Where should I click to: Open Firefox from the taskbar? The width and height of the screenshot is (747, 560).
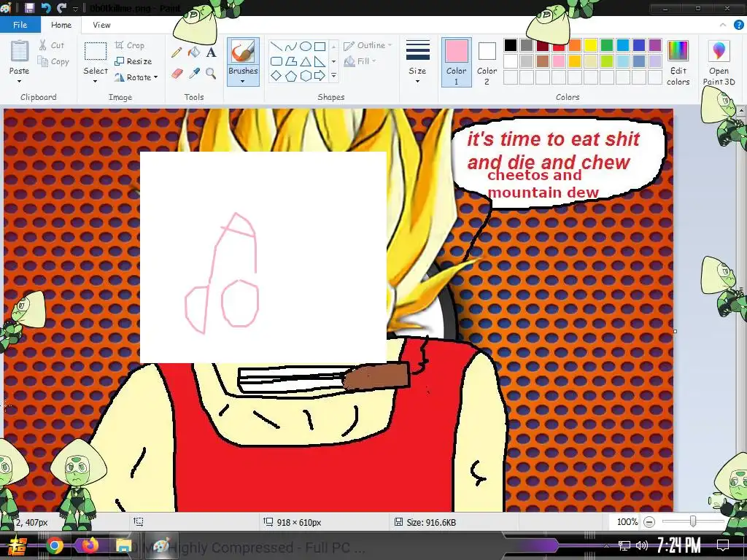[90, 545]
